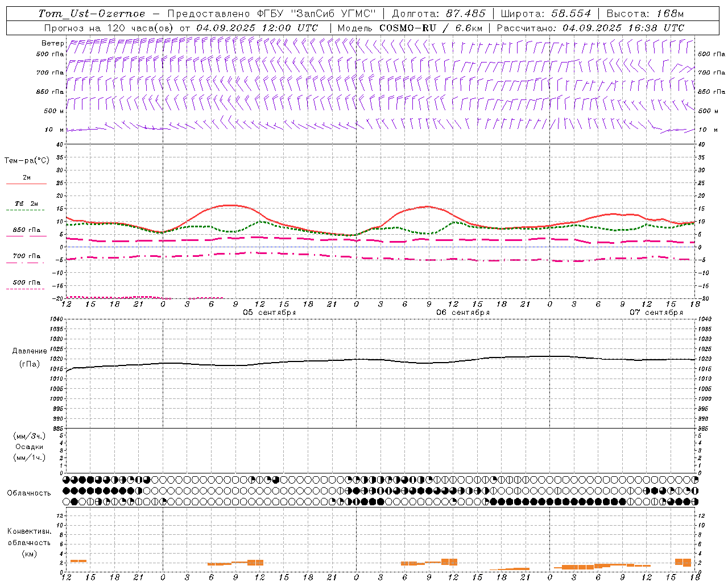Viewport: 728px width, 582px height.
Task: Click the Ветер wind panel label
Action: 52,43
